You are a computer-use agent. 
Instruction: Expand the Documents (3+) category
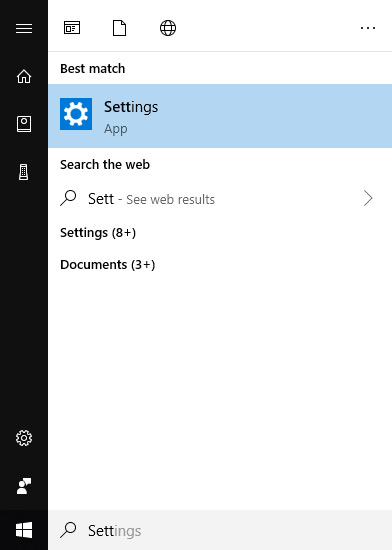click(107, 264)
